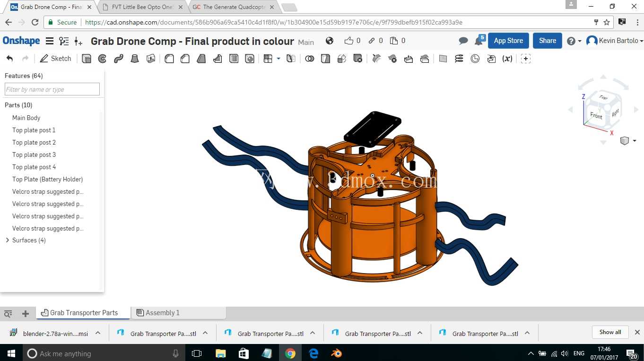
Task: Like the document with thumbs-up
Action: coord(349,41)
